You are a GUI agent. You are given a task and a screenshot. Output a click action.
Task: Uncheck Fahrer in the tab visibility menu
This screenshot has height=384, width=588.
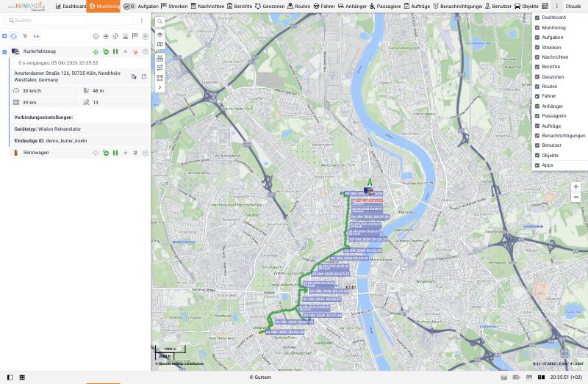pos(537,96)
